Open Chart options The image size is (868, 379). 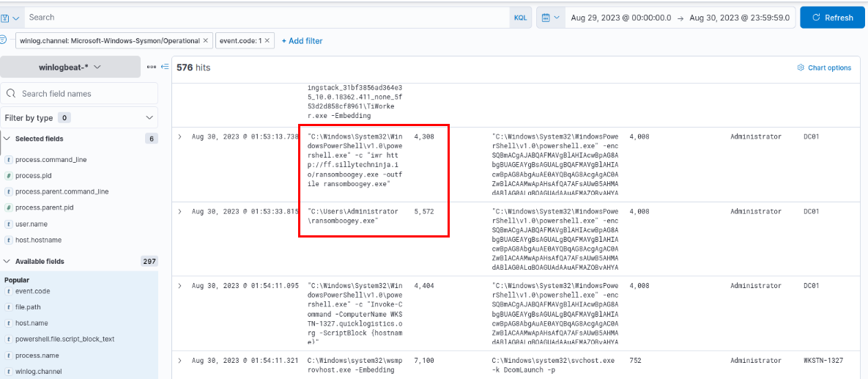pyautogui.click(x=824, y=67)
